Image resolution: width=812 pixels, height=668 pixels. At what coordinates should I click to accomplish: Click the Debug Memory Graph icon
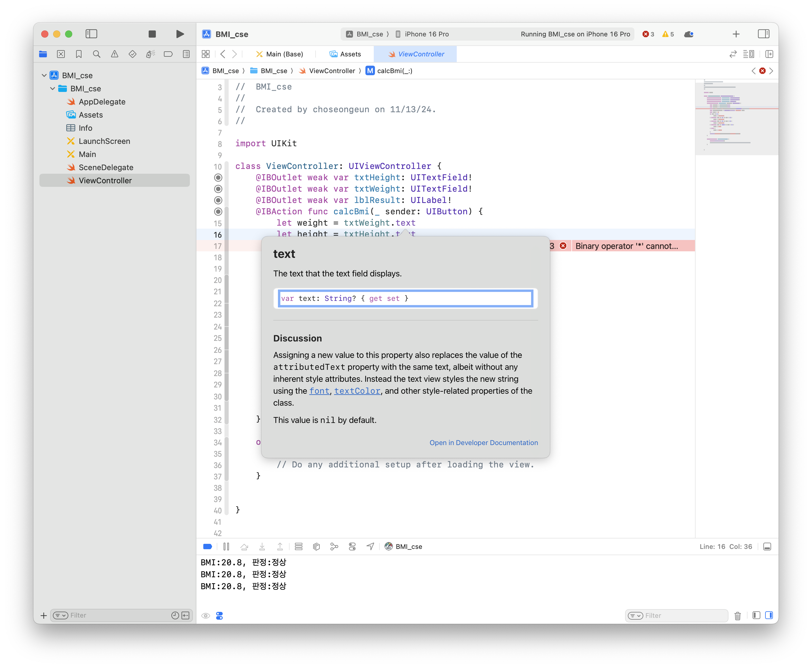pos(334,547)
